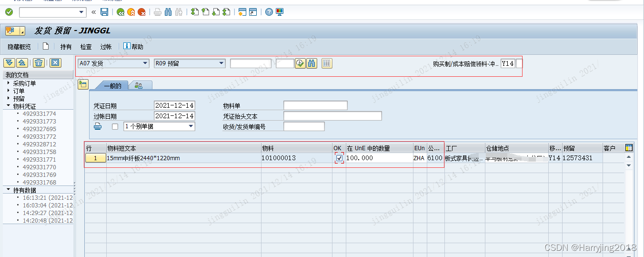The width and height of the screenshot is (644, 257).
Task: Tick the print checkbox next to printer icon
Action: (115, 127)
